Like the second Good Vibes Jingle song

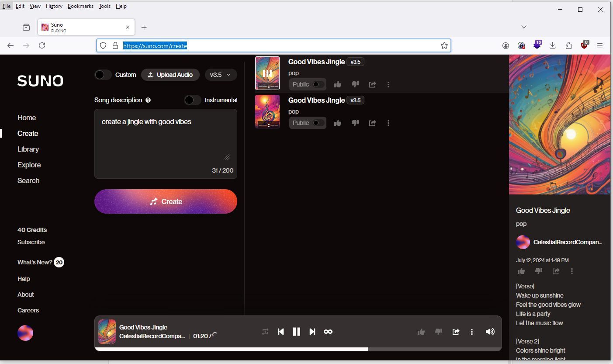[337, 123]
